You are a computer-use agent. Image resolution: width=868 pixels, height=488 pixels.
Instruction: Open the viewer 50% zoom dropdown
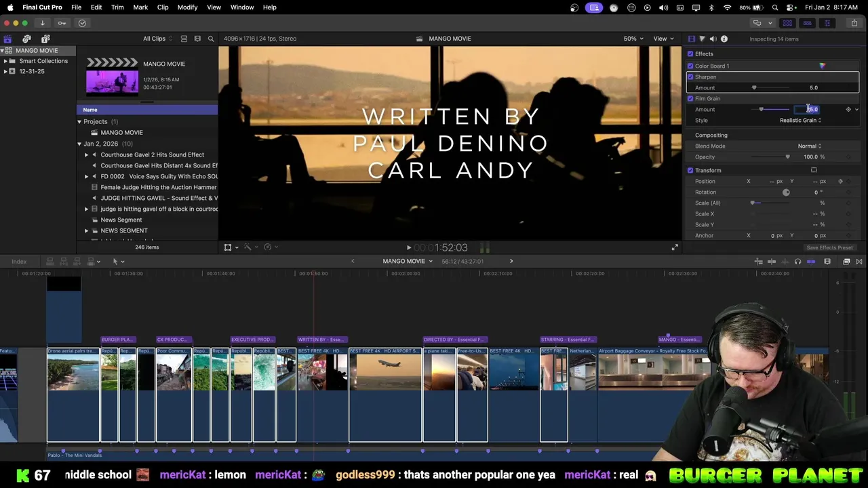(633, 39)
